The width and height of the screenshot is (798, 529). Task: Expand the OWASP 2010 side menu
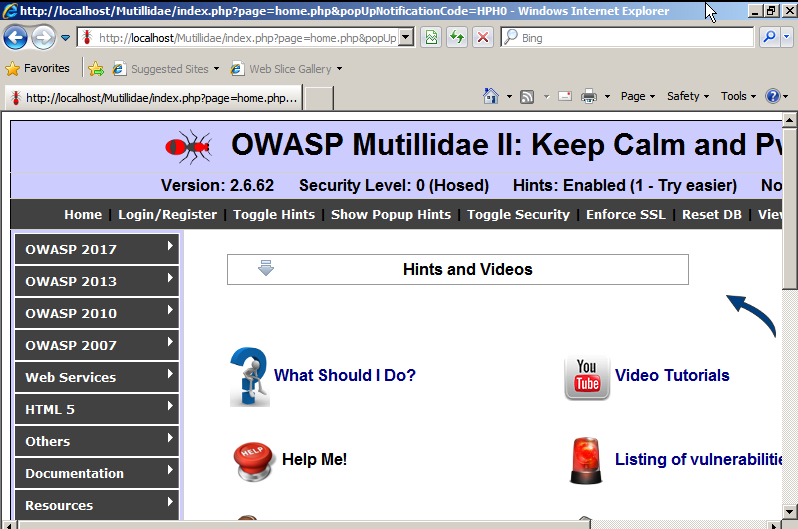(97, 313)
